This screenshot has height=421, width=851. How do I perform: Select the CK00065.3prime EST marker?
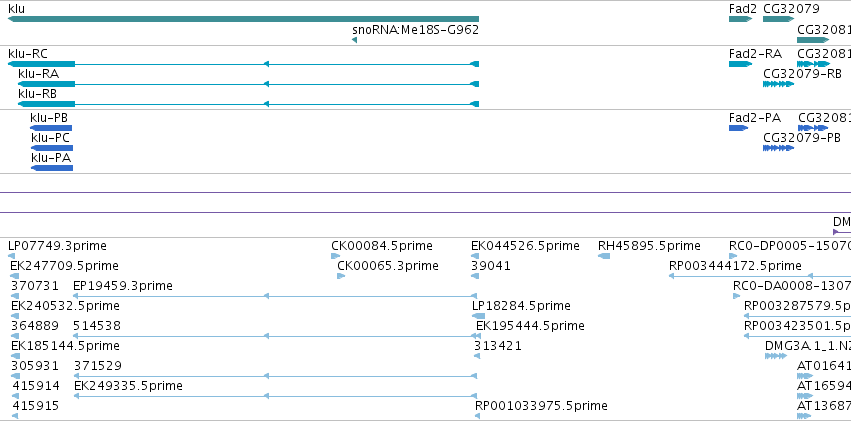(x=341, y=276)
